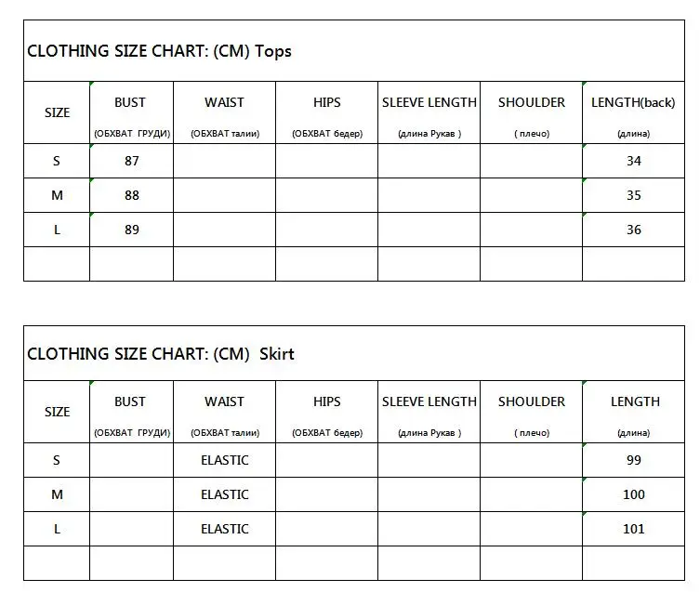Select bust value 88 for size M
700x592 pixels.
pos(132,195)
